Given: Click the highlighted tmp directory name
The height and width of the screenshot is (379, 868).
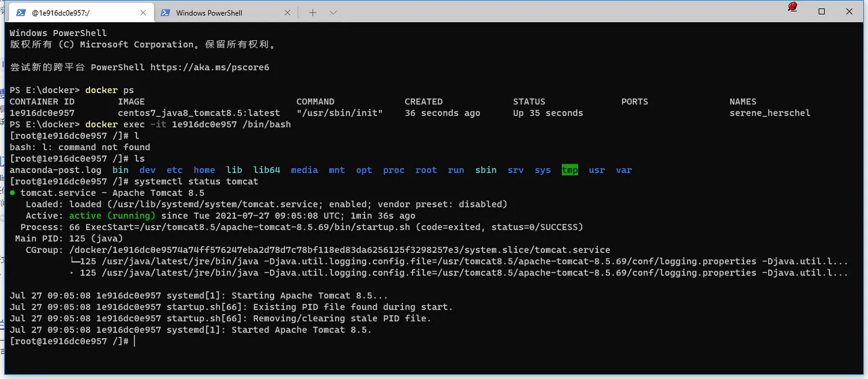Looking at the screenshot, I should [570, 170].
